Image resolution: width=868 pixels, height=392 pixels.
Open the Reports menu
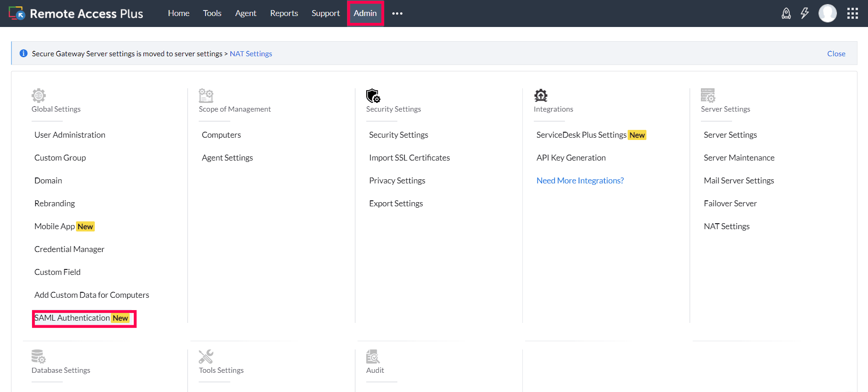284,13
